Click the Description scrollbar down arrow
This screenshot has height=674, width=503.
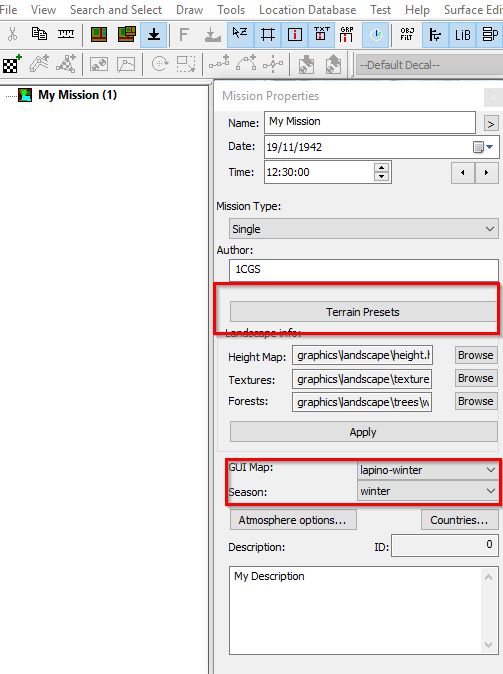click(488, 644)
